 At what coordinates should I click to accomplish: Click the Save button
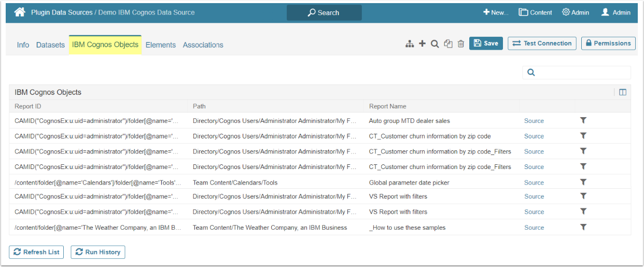pyautogui.click(x=486, y=44)
